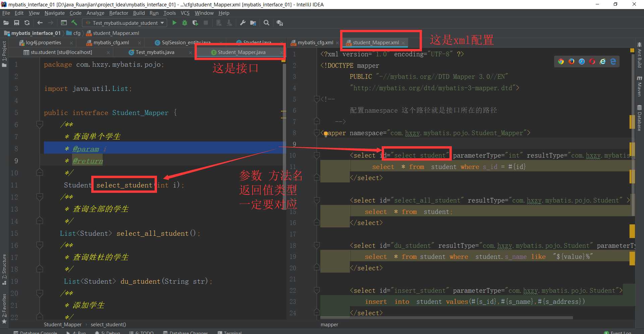Collapse Javadoc fold at line 20
Screen dimensions: 644x334
[40, 293]
